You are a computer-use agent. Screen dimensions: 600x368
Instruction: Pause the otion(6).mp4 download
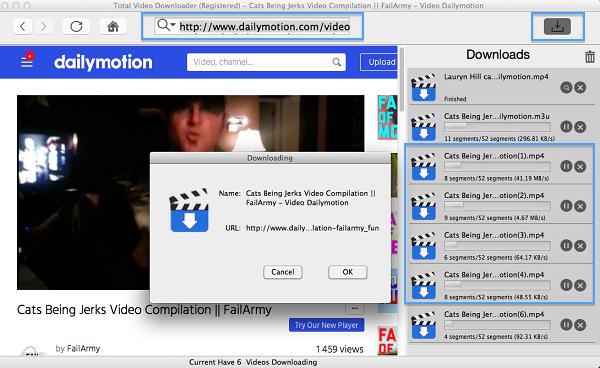[566, 325]
